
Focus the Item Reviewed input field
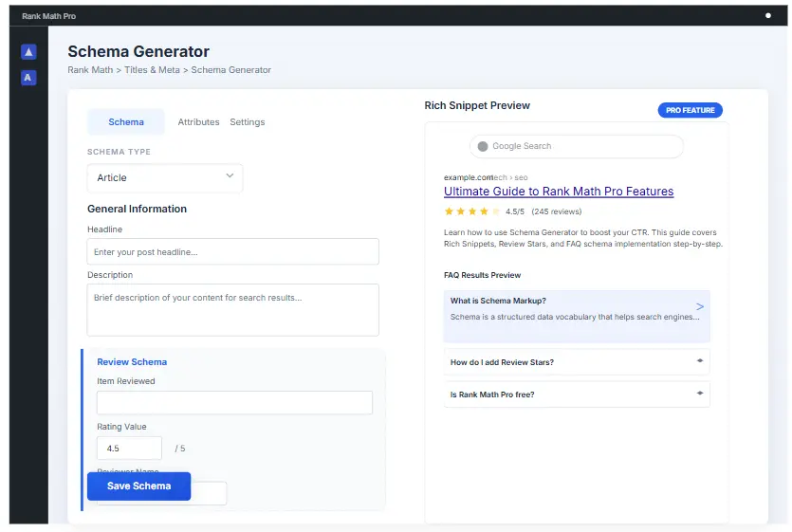point(234,403)
